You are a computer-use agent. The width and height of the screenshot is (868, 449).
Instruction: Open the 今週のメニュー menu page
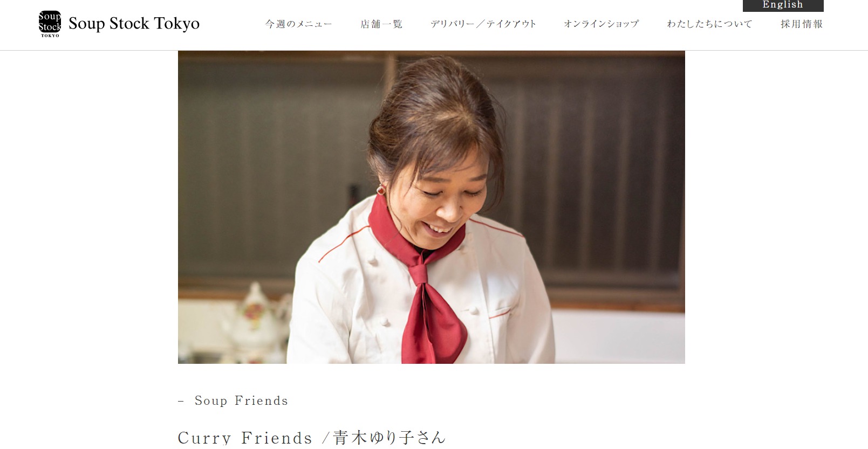298,24
